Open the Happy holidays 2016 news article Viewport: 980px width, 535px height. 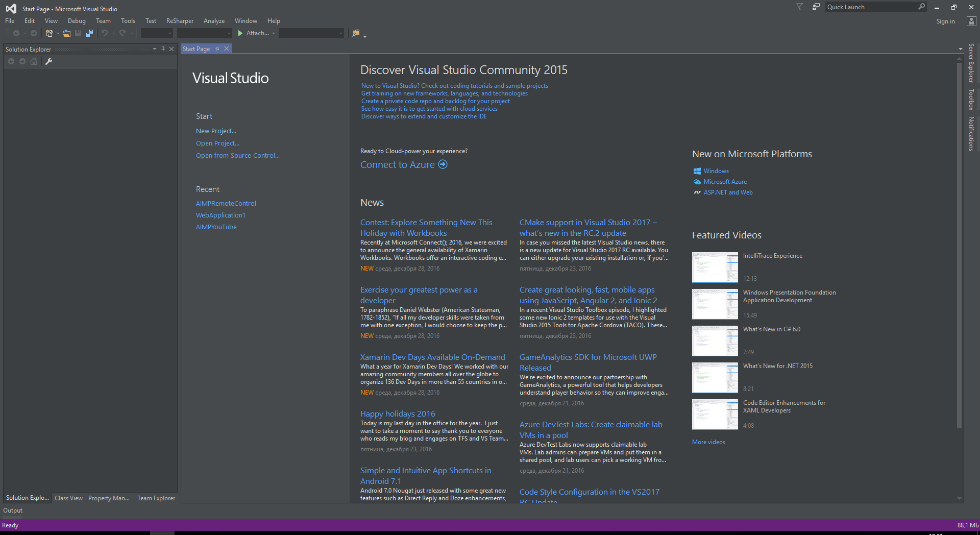(398, 414)
